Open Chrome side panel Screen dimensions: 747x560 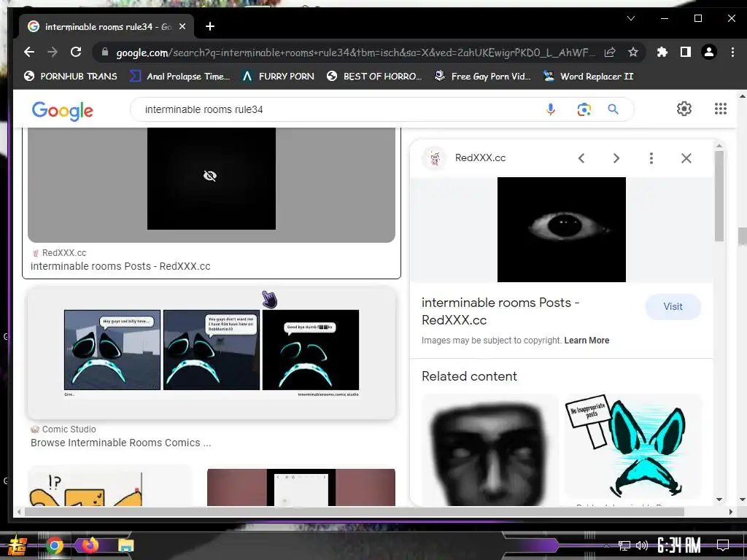coord(686,52)
